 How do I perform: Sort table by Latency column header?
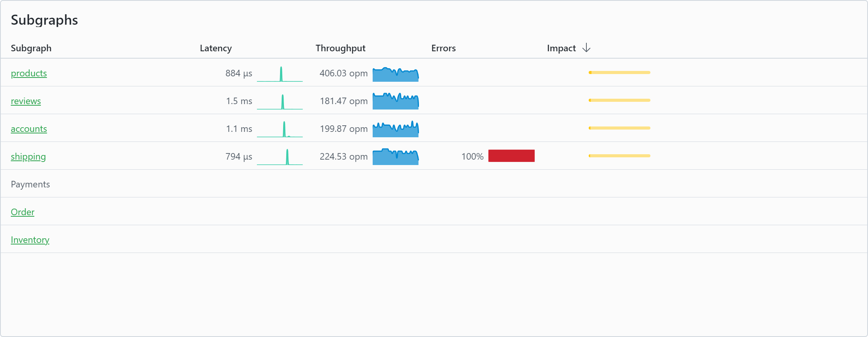point(216,48)
